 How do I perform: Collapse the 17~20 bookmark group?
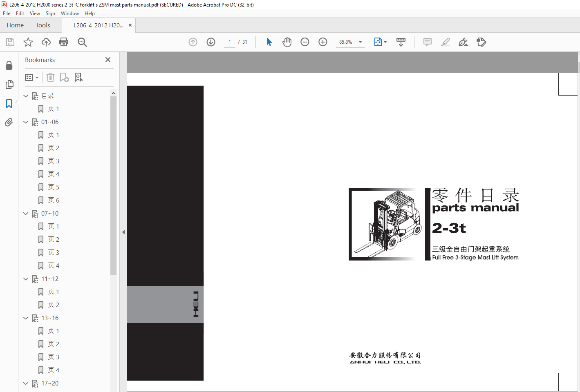26,383
